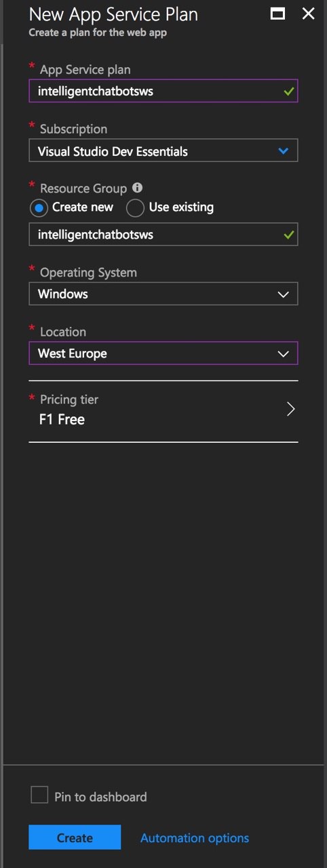Maximize the New App Service Plan blade
This screenshot has width=327, height=868.
coord(277,13)
